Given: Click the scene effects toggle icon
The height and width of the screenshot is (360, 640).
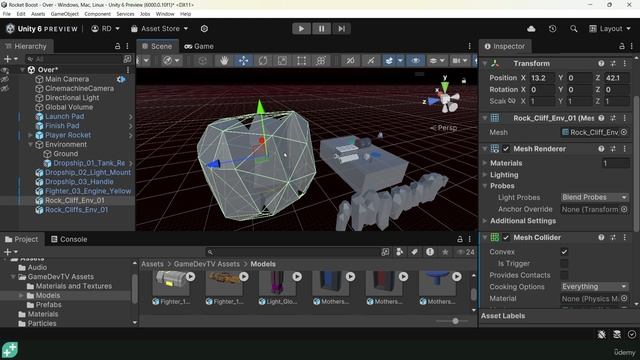Looking at the screenshot, I should coord(389,61).
